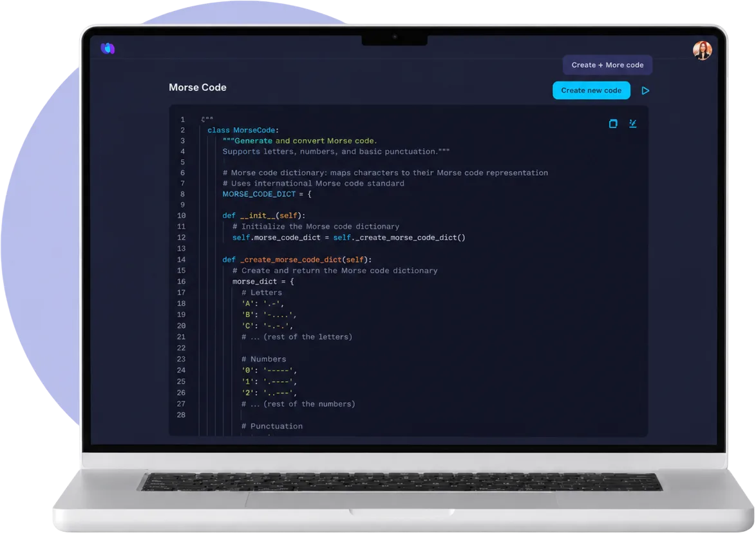Click the 'A' Morse entry line
This screenshot has height=533, width=756.
[263, 304]
